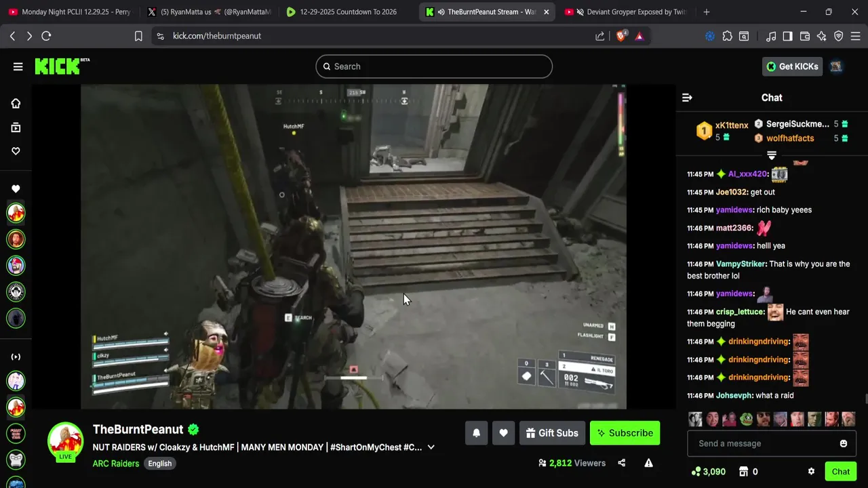This screenshot has height=488, width=868.
Task: Click the Get KICKs button
Action: [792, 66]
